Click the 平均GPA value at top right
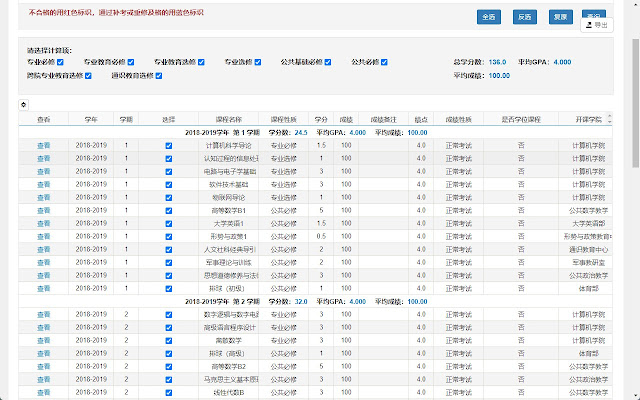640x400 pixels. click(562, 62)
